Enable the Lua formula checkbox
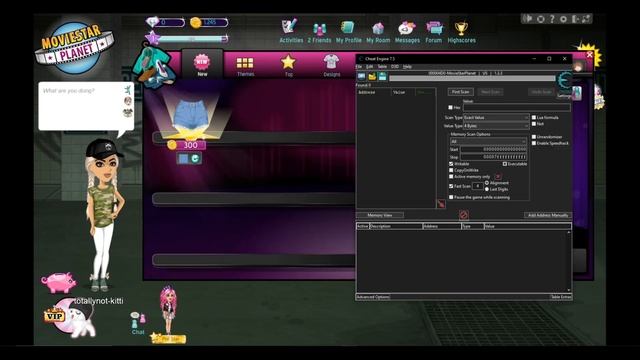The image size is (640, 360). pyautogui.click(x=534, y=117)
